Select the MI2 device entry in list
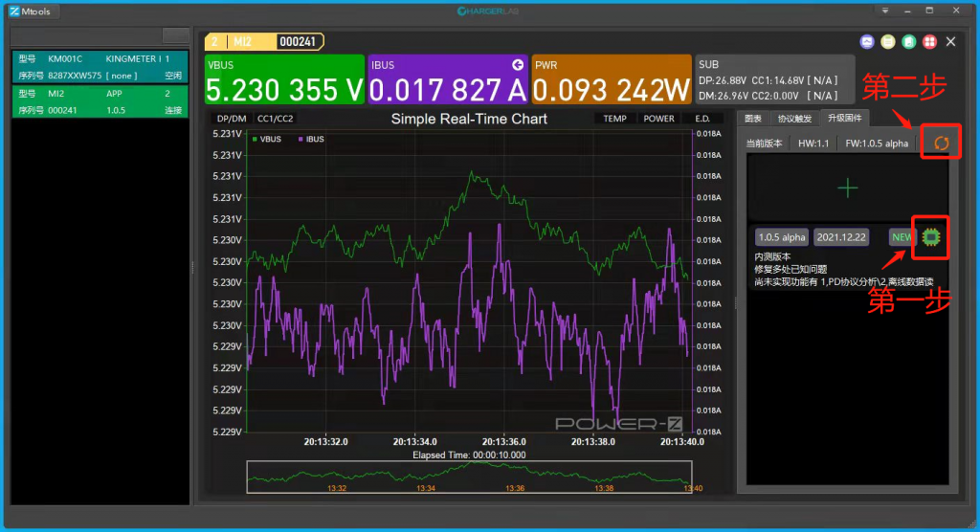Image resolution: width=980 pixels, height=532 pixels. coord(100,102)
